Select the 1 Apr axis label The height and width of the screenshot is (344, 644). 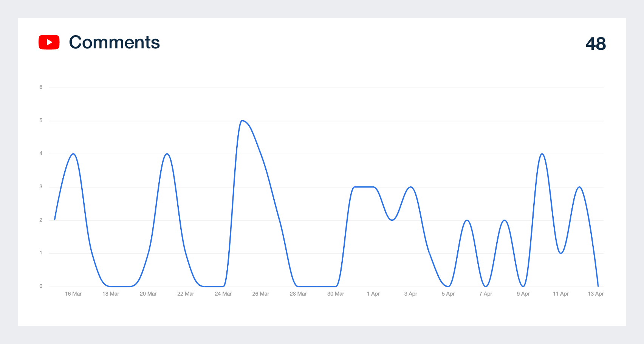point(373,294)
